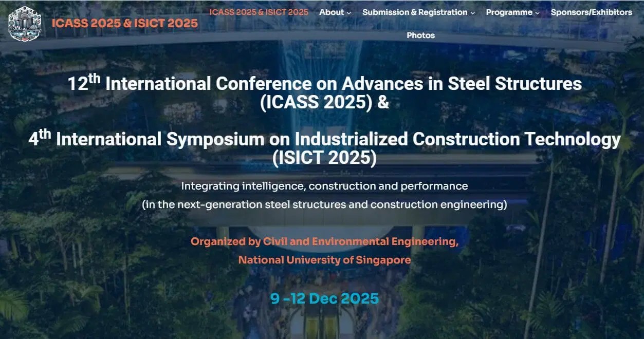The image size is (644, 339).
Task: Click the next-generation steel structures subtitle
Action: [325, 204]
